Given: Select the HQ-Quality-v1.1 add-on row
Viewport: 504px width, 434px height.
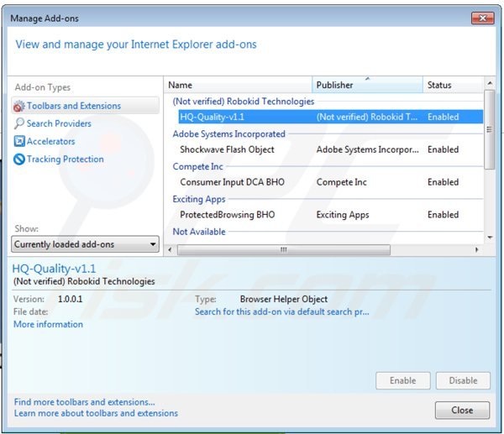Looking at the screenshot, I should [x=330, y=117].
